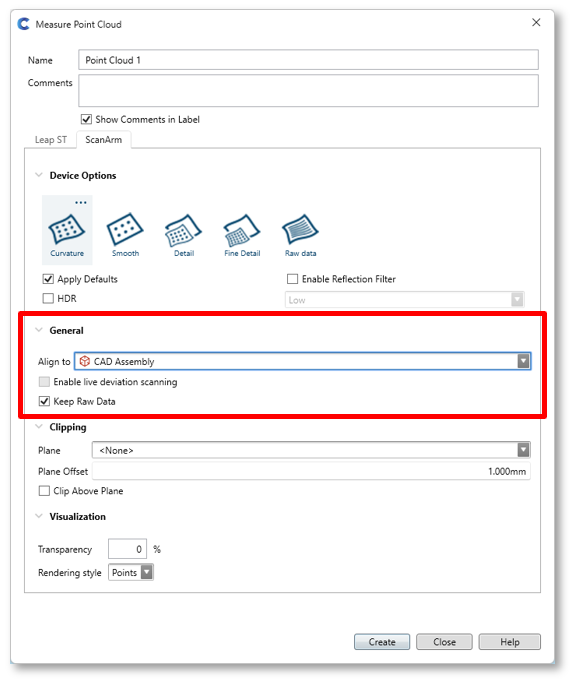Click into the Comments text box

tap(309, 90)
